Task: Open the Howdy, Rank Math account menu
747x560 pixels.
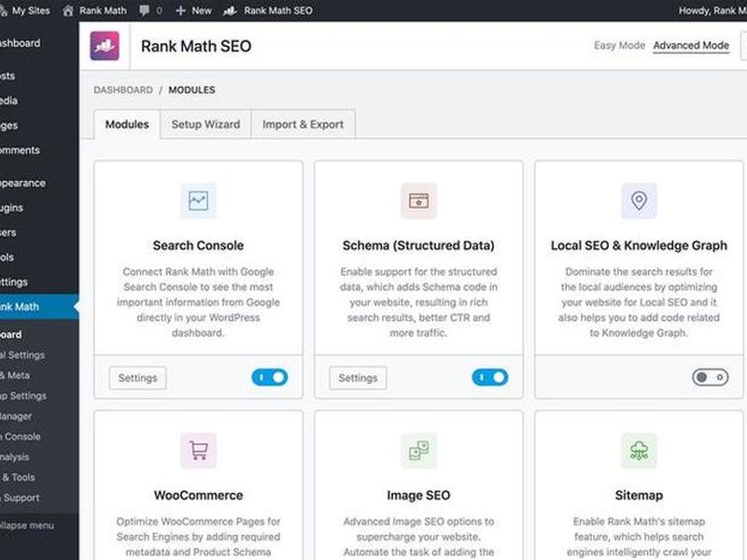Action: pos(712,10)
